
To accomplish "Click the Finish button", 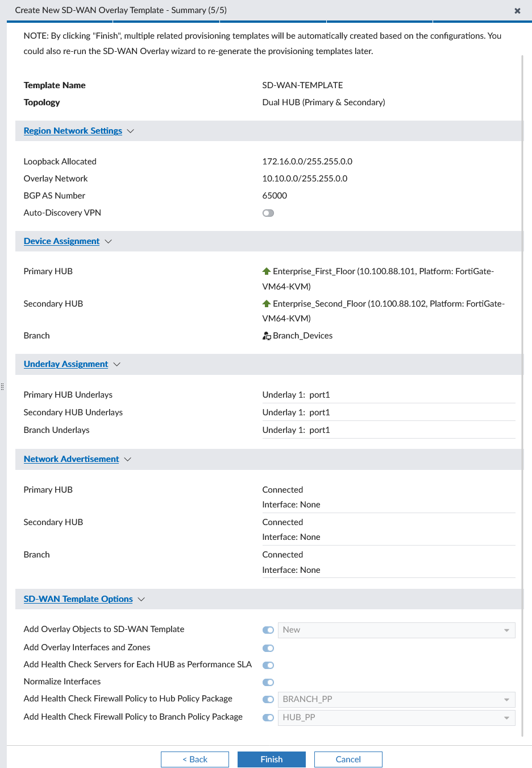I will pos(271,759).
